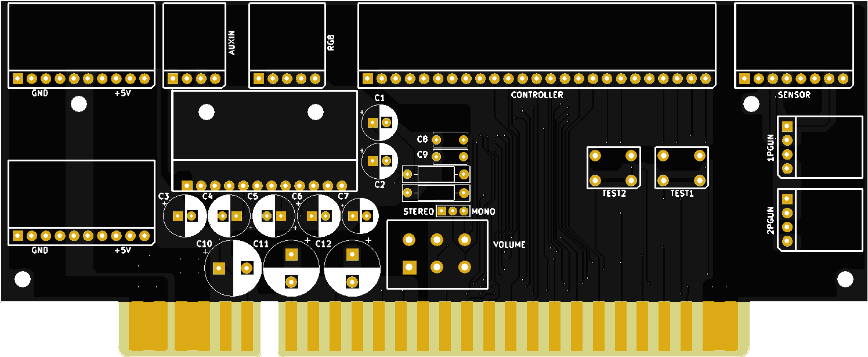Image resolution: width=868 pixels, height=357 pixels.
Task: Select the TEST2 label text
Action: pyautogui.click(x=614, y=193)
